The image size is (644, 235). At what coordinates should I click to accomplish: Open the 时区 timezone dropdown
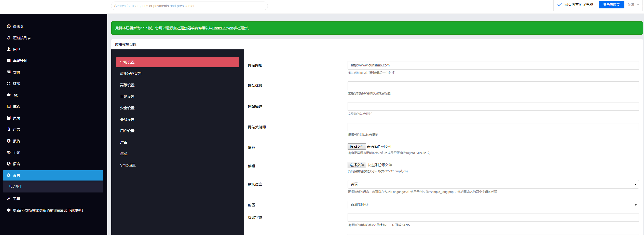[493, 205]
